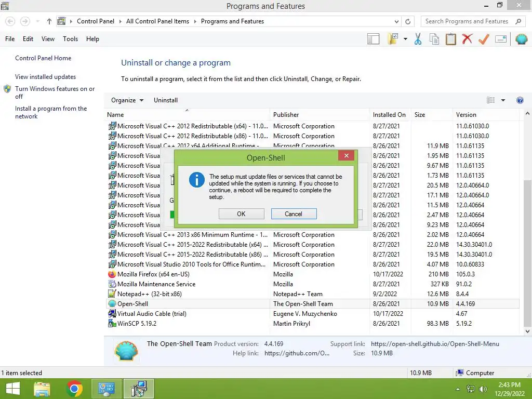The width and height of the screenshot is (532, 399).
Task: Click the Copy toolbar icon
Action: pyautogui.click(x=434, y=39)
